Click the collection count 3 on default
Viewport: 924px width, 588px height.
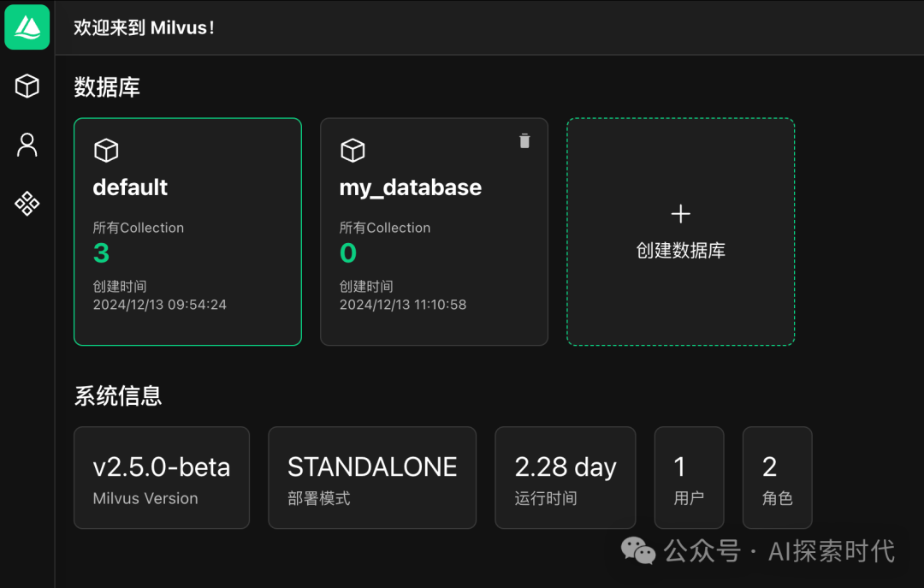point(101,253)
